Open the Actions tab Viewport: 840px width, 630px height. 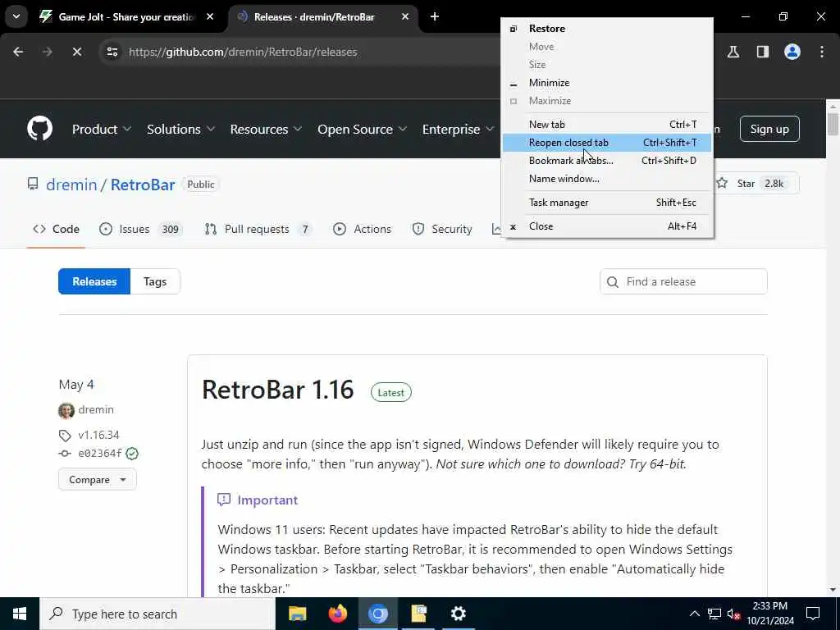pyautogui.click(x=362, y=230)
